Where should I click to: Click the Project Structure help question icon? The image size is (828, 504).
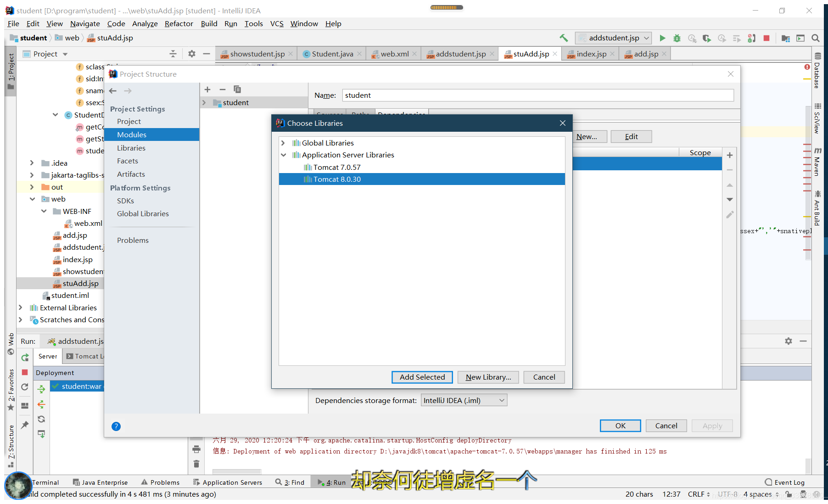(x=116, y=426)
